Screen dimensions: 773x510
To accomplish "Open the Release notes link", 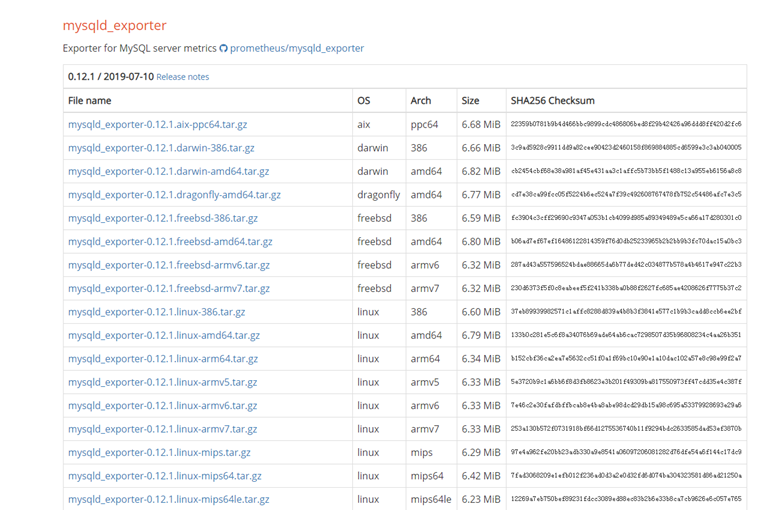I will pyautogui.click(x=182, y=77).
